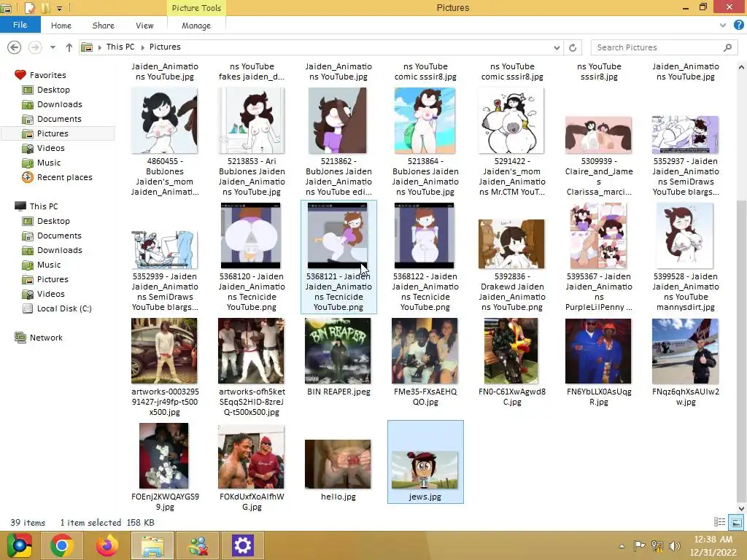This screenshot has width=747, height=560.
Task: Click the leftmost colorful taskbar icon
Action: tap(19, 545)
